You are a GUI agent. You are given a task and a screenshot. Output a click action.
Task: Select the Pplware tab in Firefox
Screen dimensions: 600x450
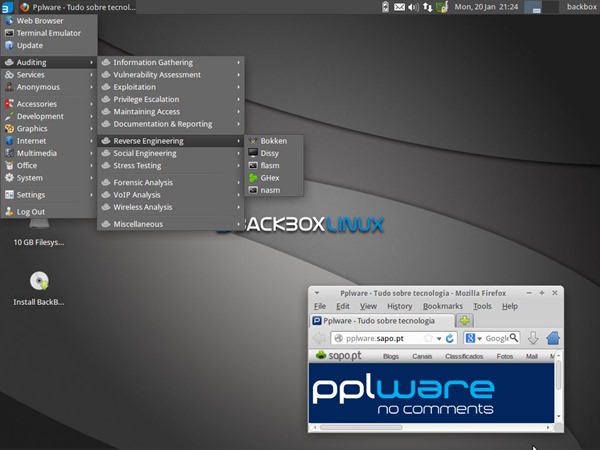coord(382,321)
